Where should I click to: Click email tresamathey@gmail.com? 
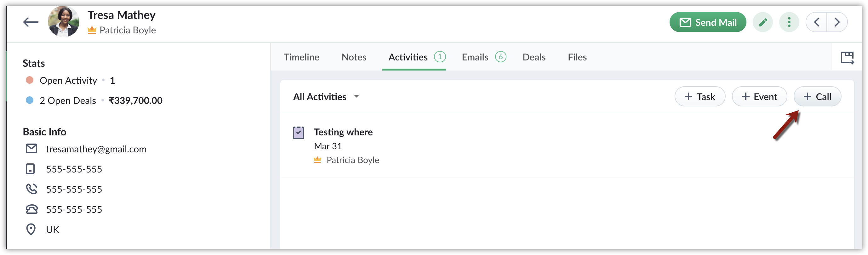[x=96, y=149]
